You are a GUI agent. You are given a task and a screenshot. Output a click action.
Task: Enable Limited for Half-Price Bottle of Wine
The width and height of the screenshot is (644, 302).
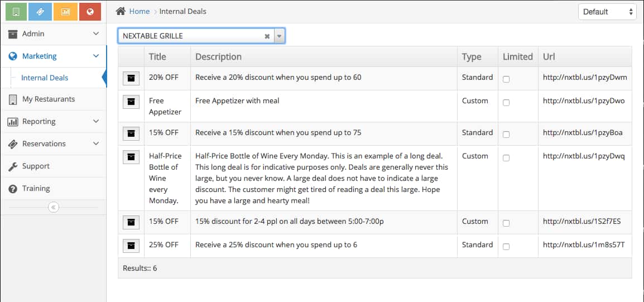click(506, 158)
